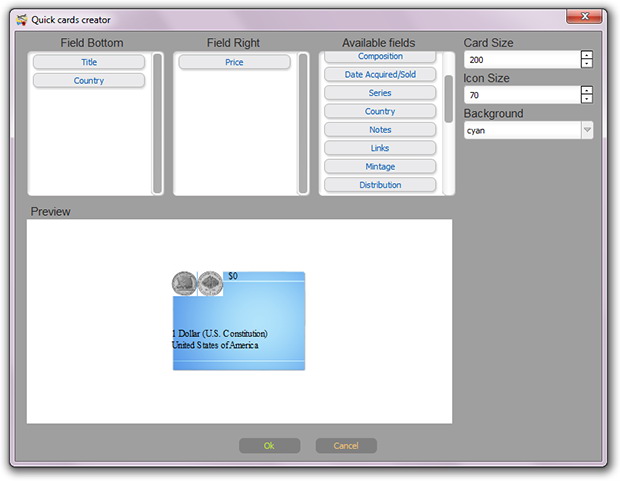The width and height of the screenshot is (620, 481).
Task: Select Title in Field Bottom list
Action: (89, 62)
